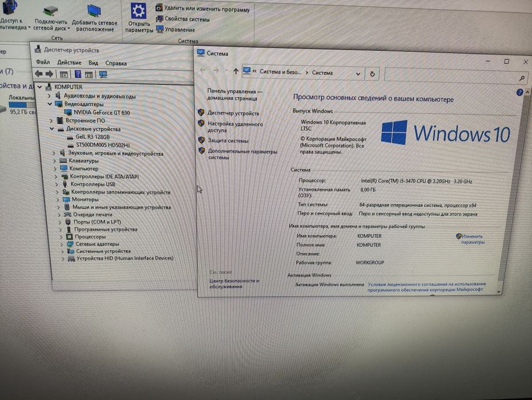Click blue help icon in Система window
This screenshot has width=532, height=400.
click(x=519, y=92)
